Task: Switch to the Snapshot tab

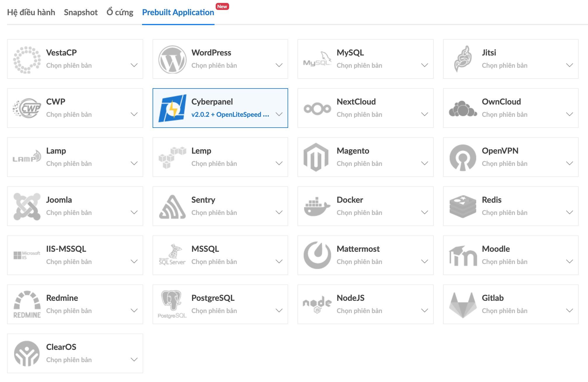Action: pyautogui.click(x=81, y=12)
